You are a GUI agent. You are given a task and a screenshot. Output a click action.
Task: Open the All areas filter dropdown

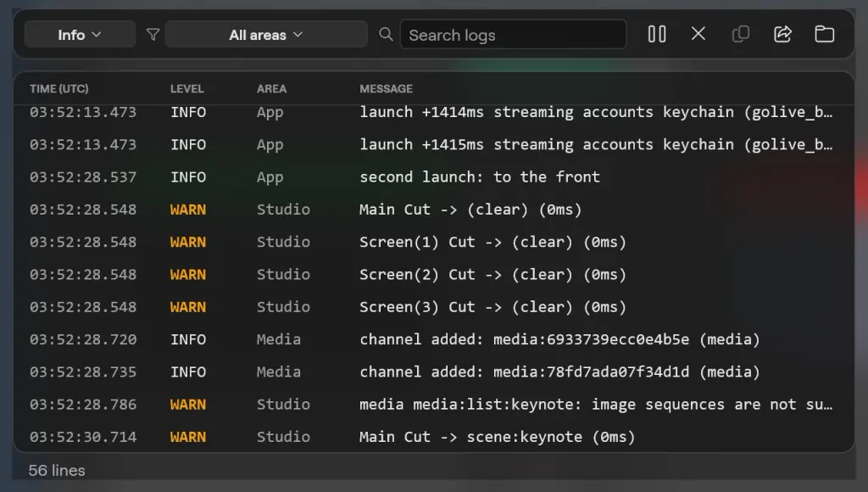[x=266, y=34]
